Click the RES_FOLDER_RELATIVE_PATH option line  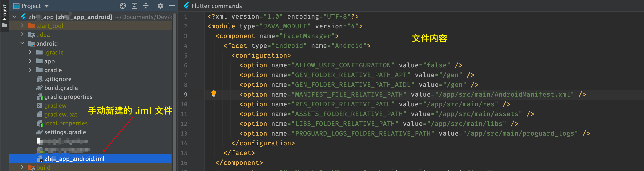coord(375,104)
